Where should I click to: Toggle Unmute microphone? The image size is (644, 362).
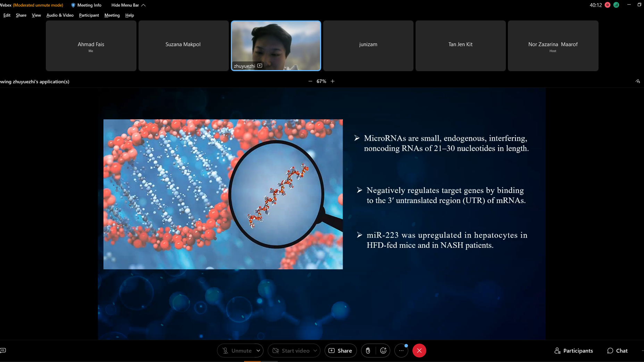[x=237, y=351]
